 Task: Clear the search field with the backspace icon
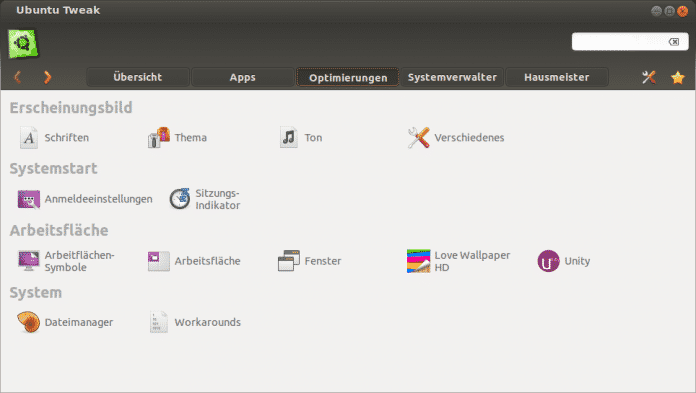674,42
